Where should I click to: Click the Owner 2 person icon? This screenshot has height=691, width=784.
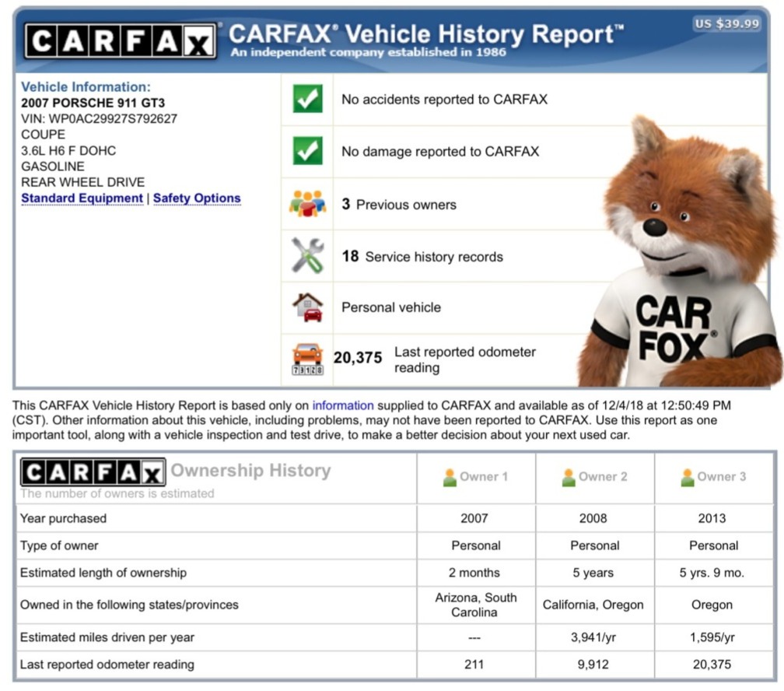tap(569, 477)
